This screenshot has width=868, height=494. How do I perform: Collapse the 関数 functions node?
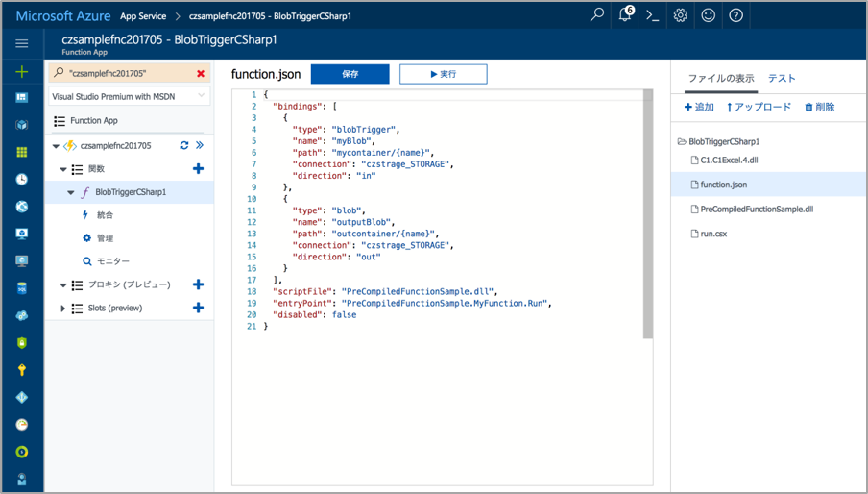(x=63, y=169)
